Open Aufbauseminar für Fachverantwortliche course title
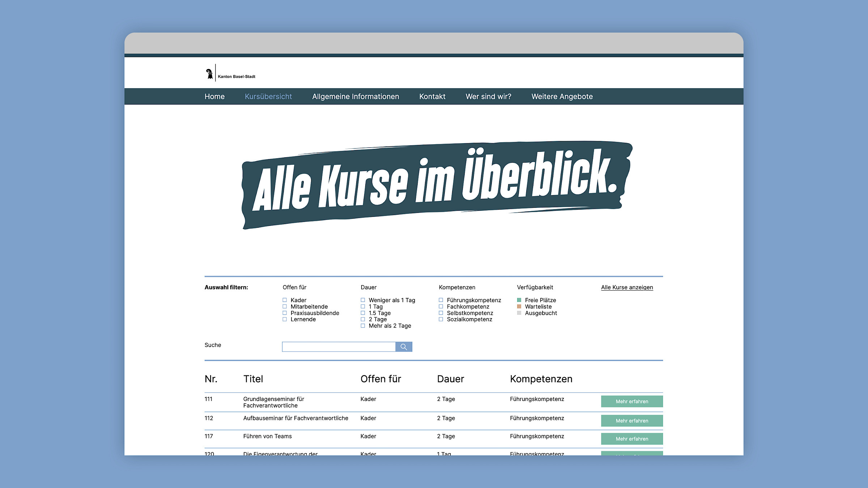 pyautogui.click(x=295, y=418)
